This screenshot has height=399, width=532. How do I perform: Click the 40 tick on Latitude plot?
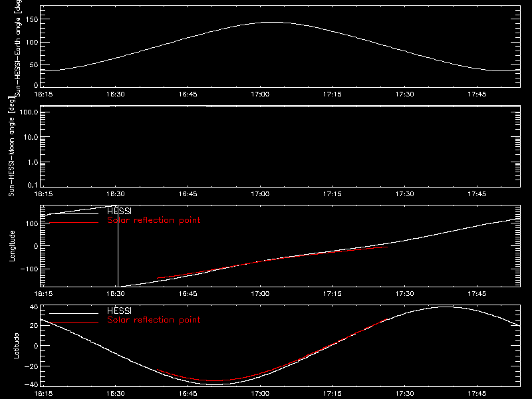[34, 307]
